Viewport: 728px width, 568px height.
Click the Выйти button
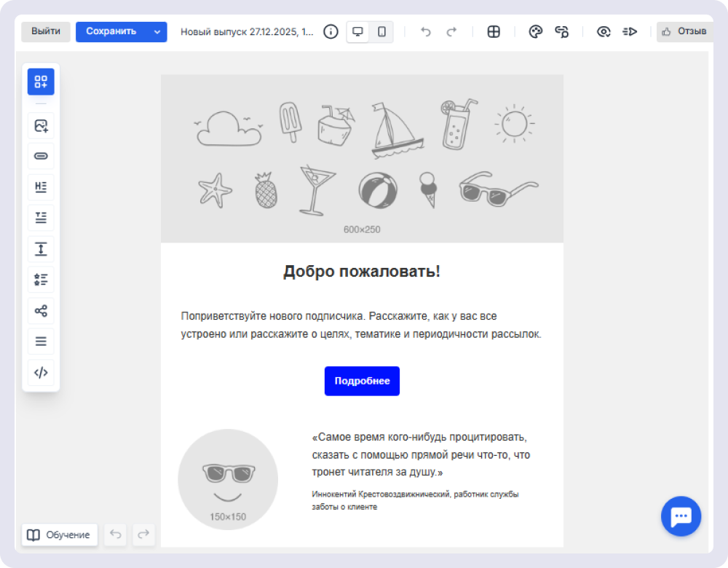coord(46,32)
